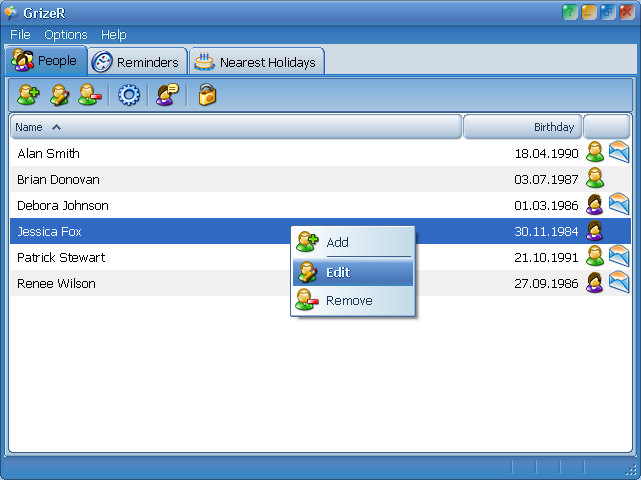Screen dimensions: 641x480
Task: Switch to the Reminders tab
Action: tap(138, 62)
